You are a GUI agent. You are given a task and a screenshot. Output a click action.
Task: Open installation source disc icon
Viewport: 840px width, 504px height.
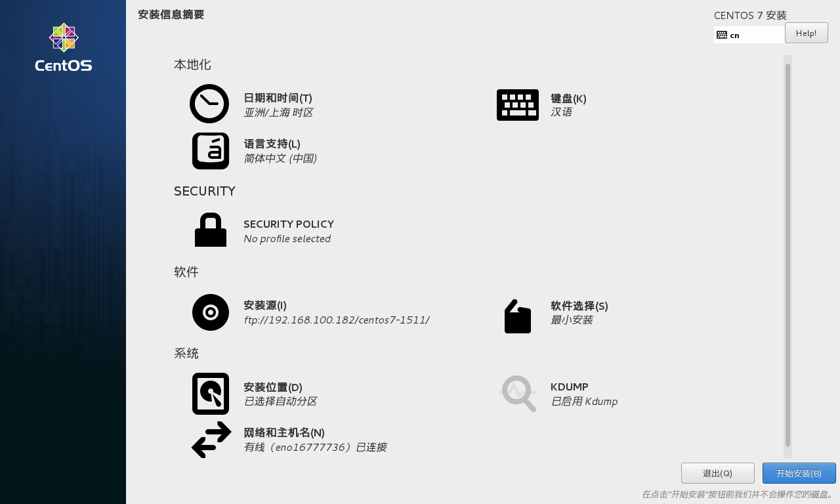tap(211, 312)
